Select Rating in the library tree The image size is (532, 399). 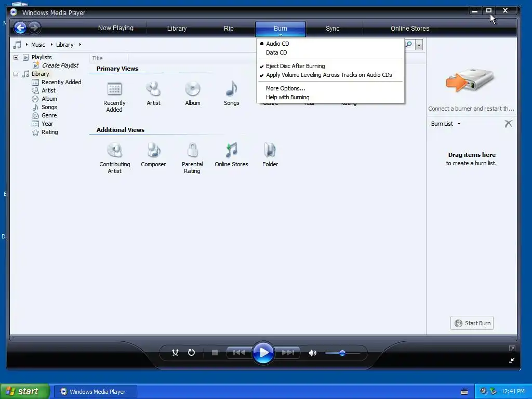[49, 132]
